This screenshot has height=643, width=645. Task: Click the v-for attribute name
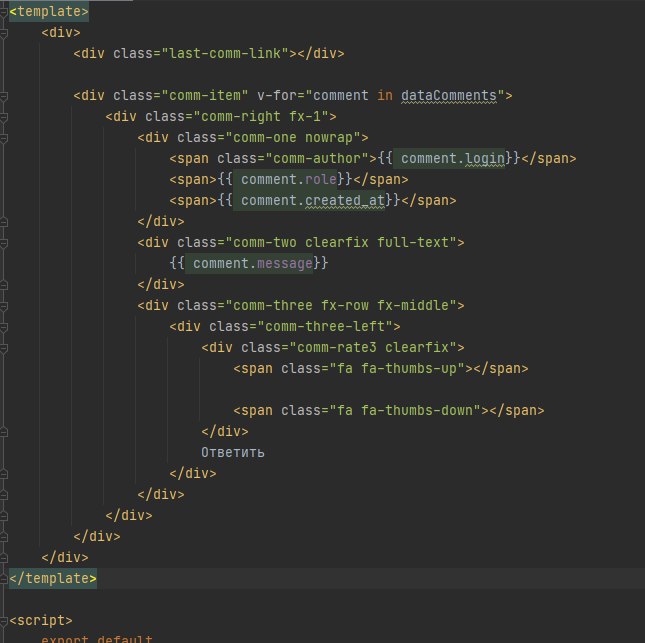pyautogui.click(x=277, y=95)
